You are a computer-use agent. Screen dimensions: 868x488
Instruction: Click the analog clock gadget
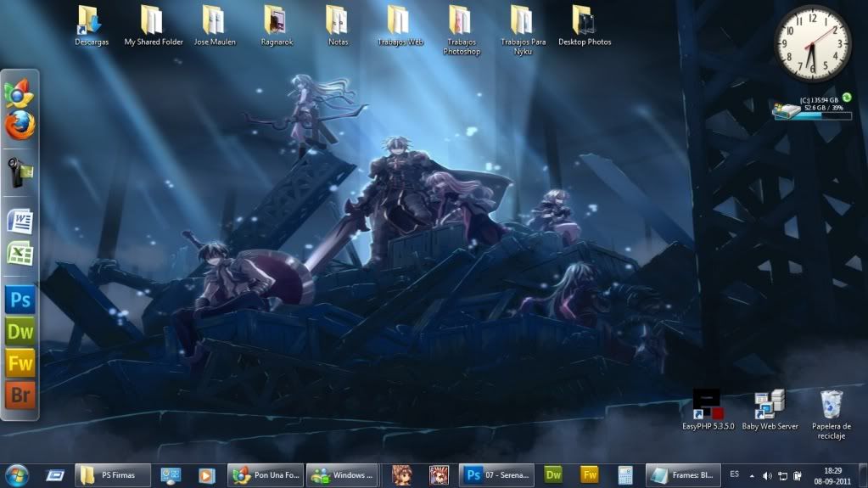(812, 43)
